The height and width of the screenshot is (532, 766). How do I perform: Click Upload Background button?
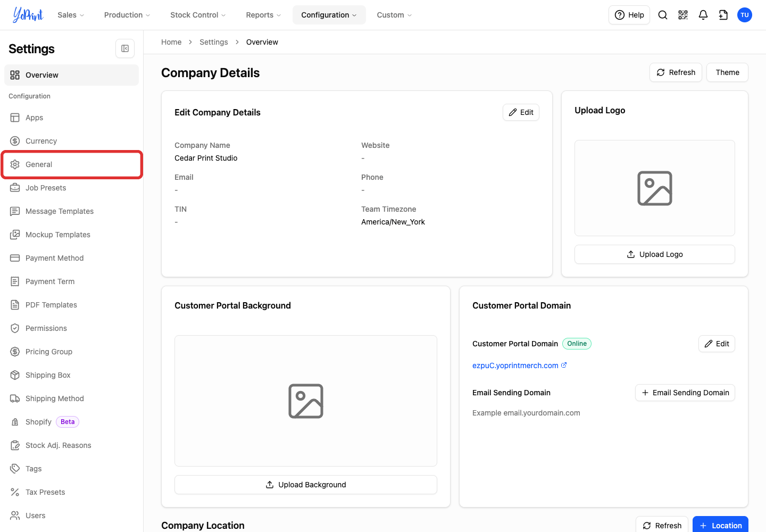[306, 485]
